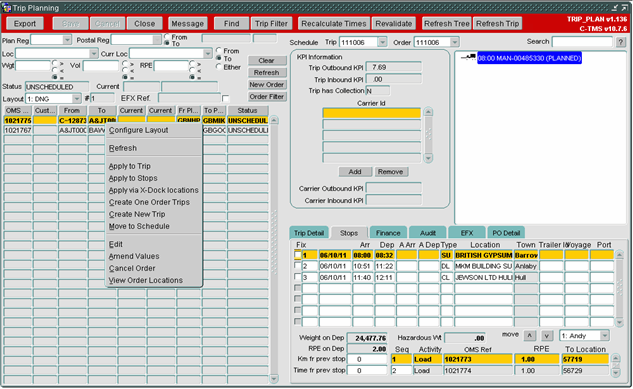This screenshot has height=389, width=633.
Task: Open the Message button
Action: click(x=187, y=24)
